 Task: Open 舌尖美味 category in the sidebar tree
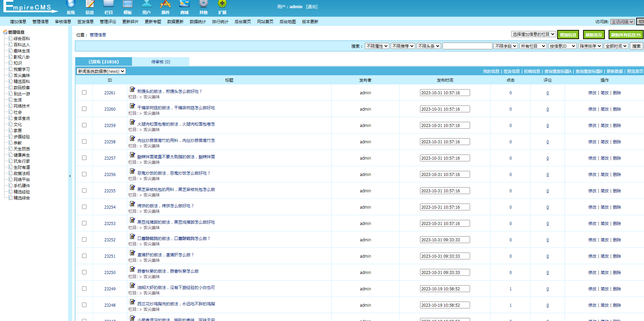coord(22,75)
